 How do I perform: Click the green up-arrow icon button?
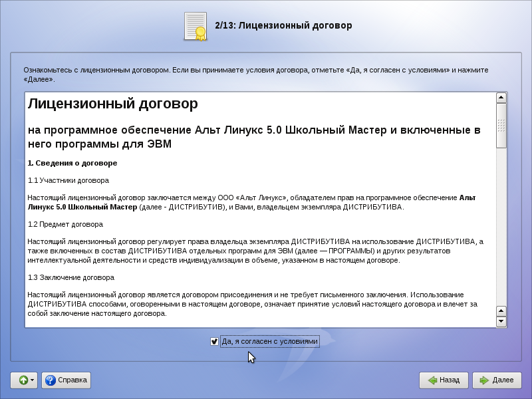[22, 380]
